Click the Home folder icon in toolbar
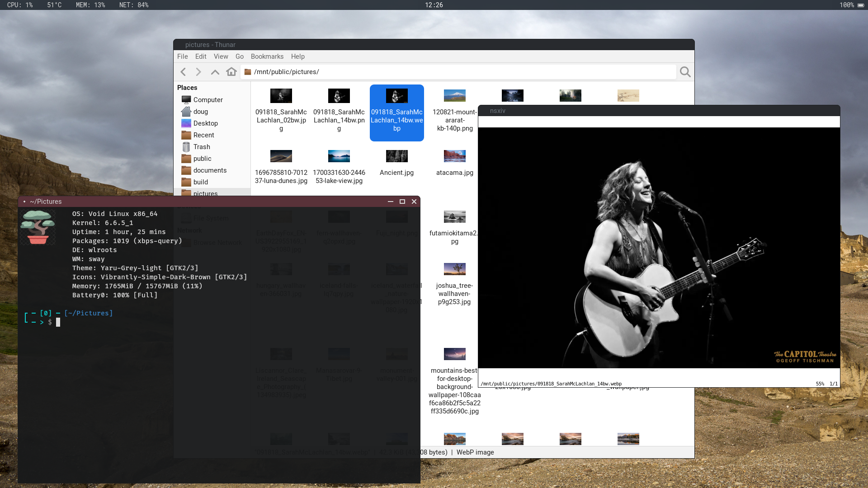This screenshot has width=868, height=488. coord(231,72)
